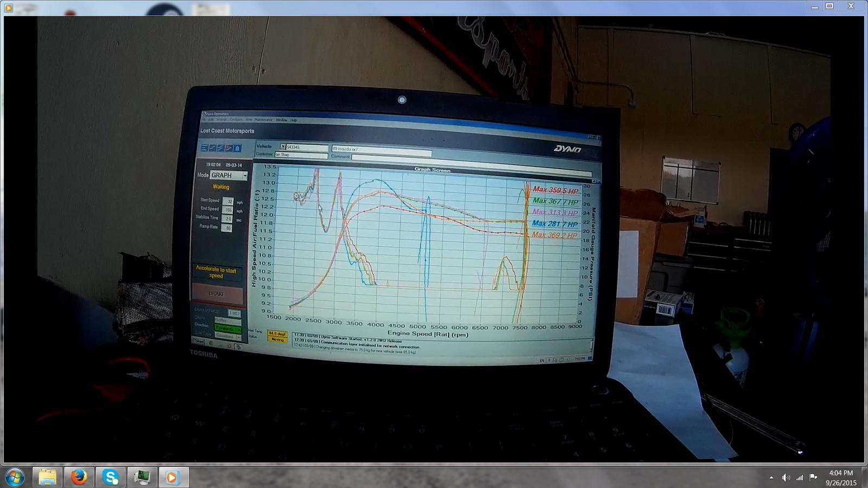Open the network signal tray icon
Screen dimensions: 868x488
click(800, 478)
